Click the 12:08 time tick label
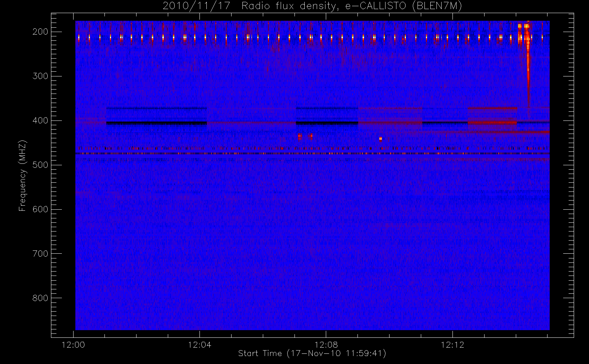The image size is (589, 364). 326,345
